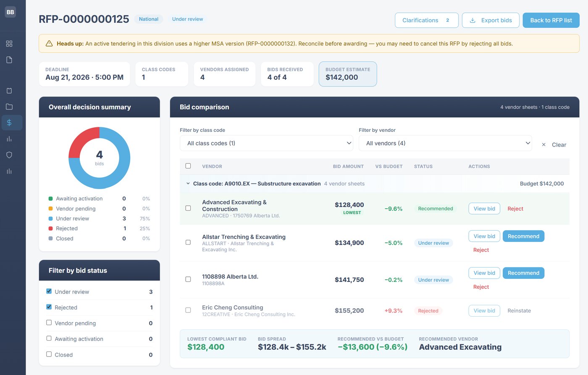
Task: Reject the Advanced Excavating & Construction bid
Action: coord(515,209)
